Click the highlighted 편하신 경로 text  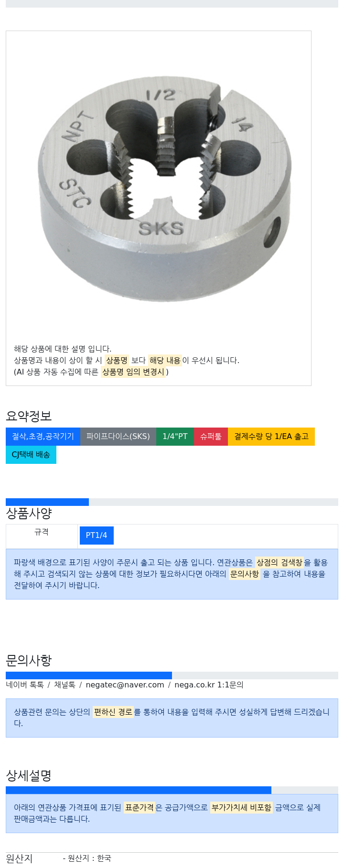point(113,712)
